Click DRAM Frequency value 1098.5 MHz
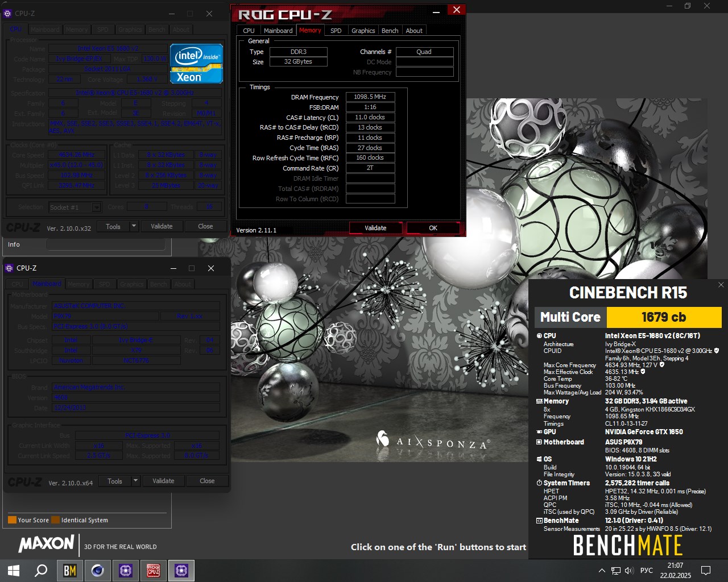Screen dimensions: 728x582 370,97
